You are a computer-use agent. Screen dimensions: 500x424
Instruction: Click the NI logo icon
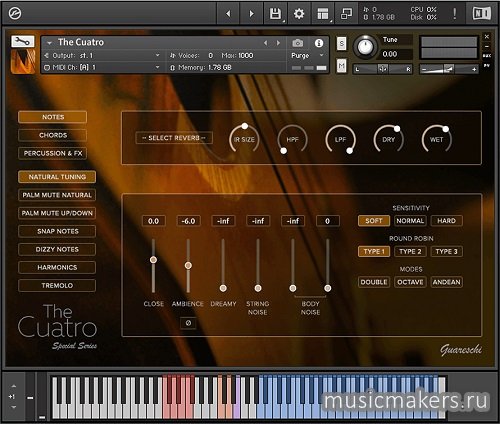[x=482, y=14]
